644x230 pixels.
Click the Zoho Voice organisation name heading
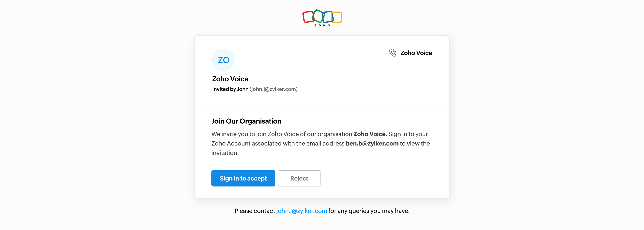click(x=230, y=79)
